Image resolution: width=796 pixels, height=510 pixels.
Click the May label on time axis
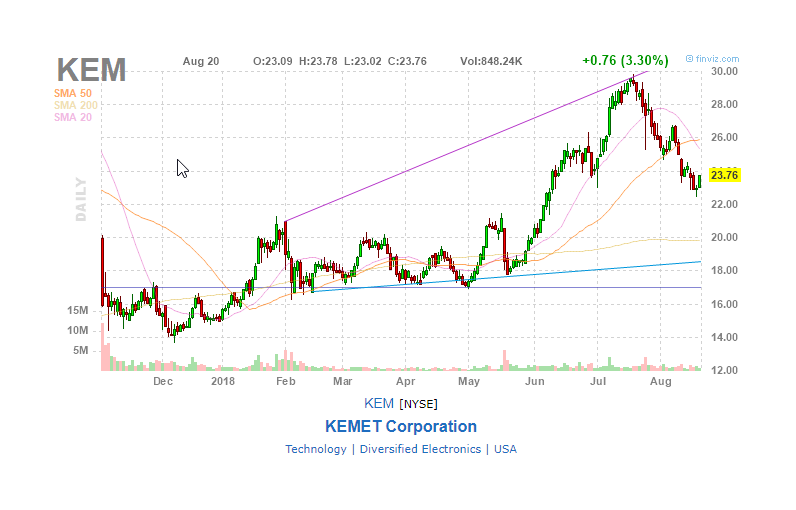click(x=469, y=381)
